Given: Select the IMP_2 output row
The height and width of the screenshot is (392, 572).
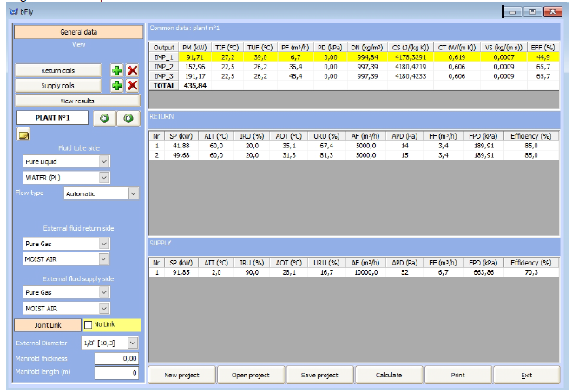Looking at the screenshot, I should tap(354, 67).
